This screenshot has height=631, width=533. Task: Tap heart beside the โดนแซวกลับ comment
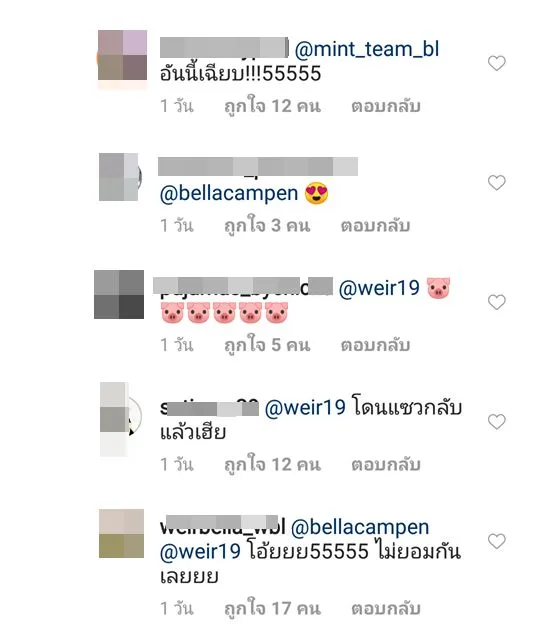(x=497, y=422)
